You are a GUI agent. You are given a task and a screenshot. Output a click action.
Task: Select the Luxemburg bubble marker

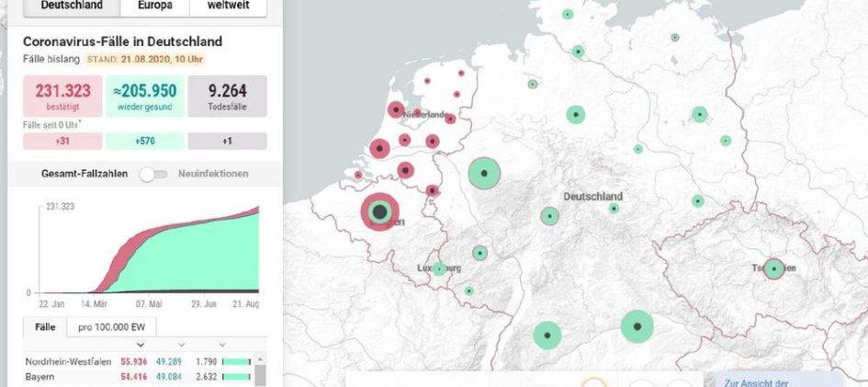point(440,269)
